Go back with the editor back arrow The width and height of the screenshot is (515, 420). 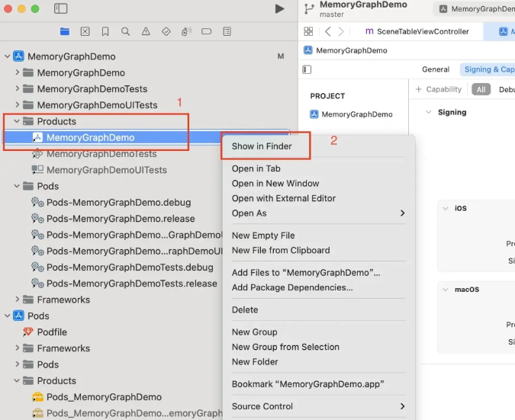[x=327, y=31]
